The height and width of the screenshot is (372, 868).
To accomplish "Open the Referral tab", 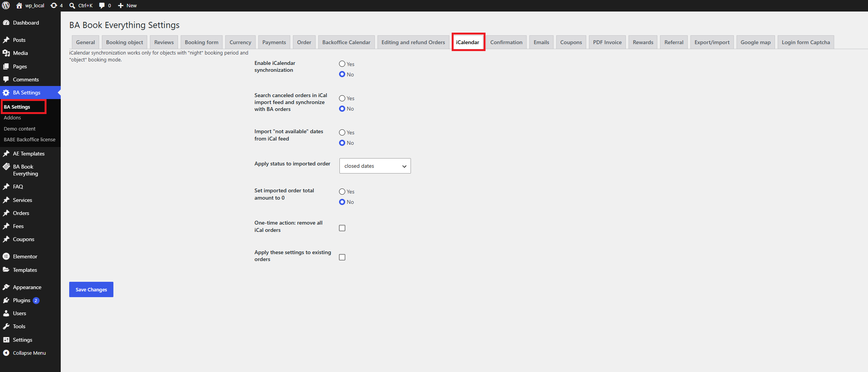I will pyautogui.click(x=674, y=42).
